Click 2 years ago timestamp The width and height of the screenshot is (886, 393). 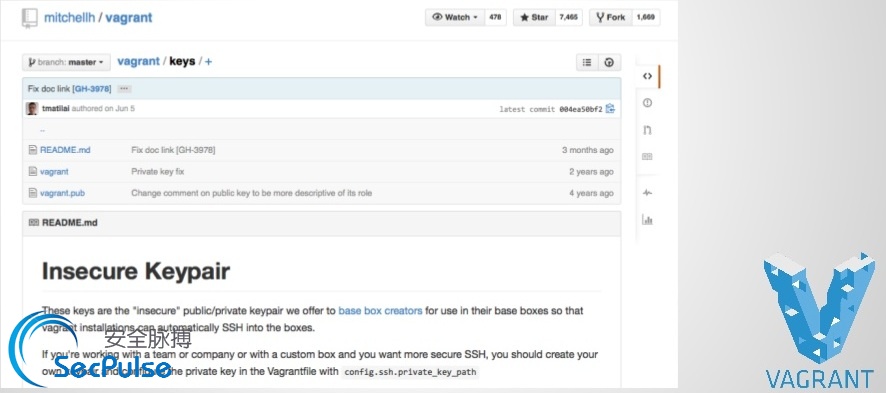pos(591,172)
